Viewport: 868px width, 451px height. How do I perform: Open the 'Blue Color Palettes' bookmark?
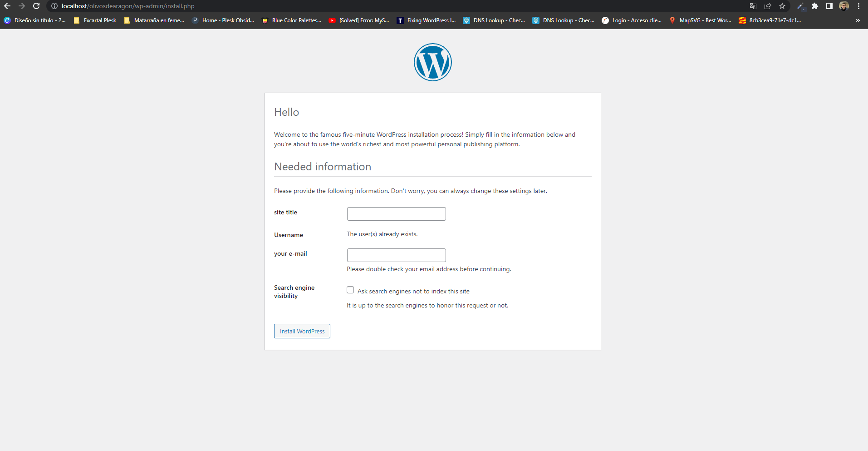coord(291,20)
